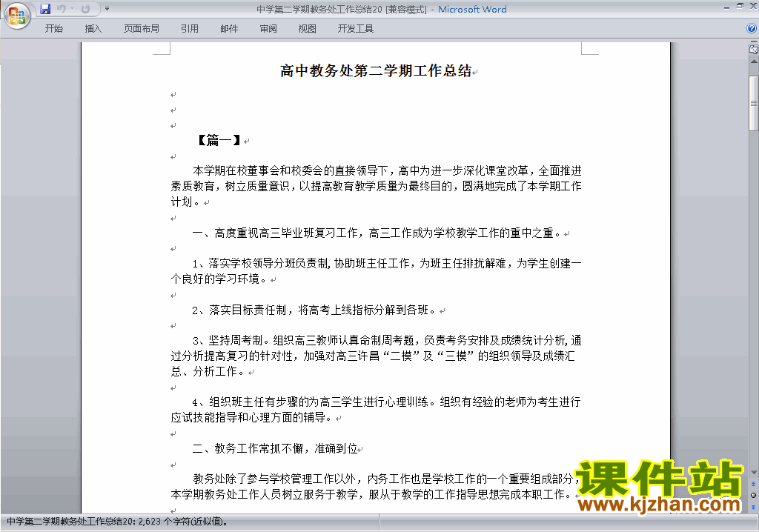The image size is (759, 532).
Task: Click the 【篇一】 heading in the document
Action: click(x=219, y=140)
